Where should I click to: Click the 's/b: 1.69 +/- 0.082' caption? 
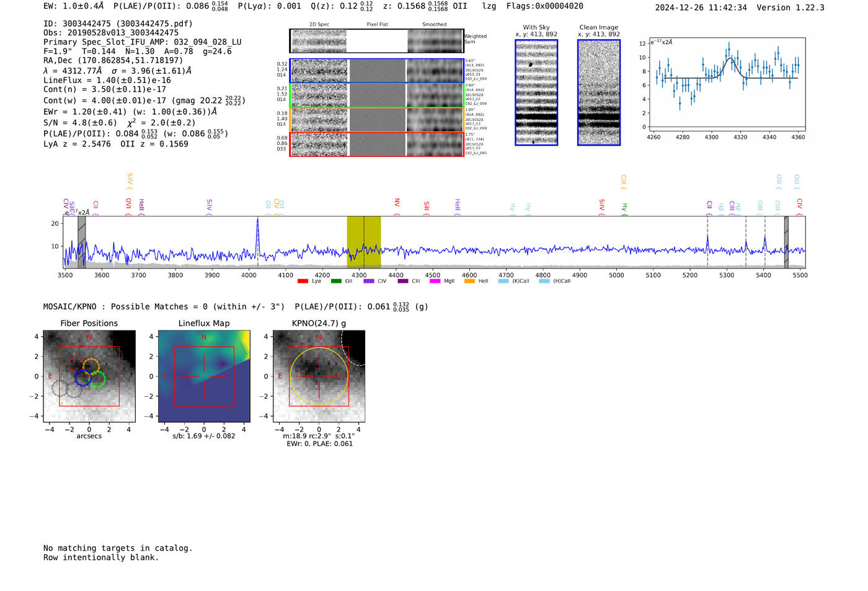204,436
